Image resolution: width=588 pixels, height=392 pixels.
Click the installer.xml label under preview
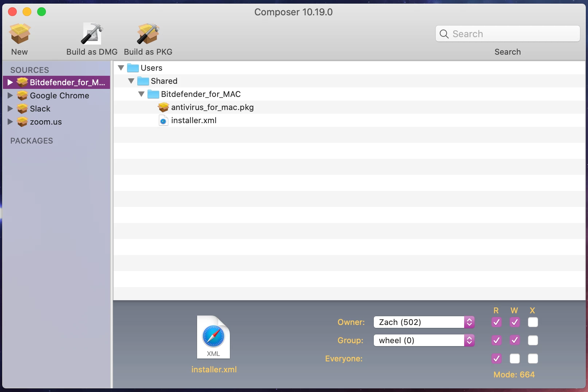[x=214, y=369]
